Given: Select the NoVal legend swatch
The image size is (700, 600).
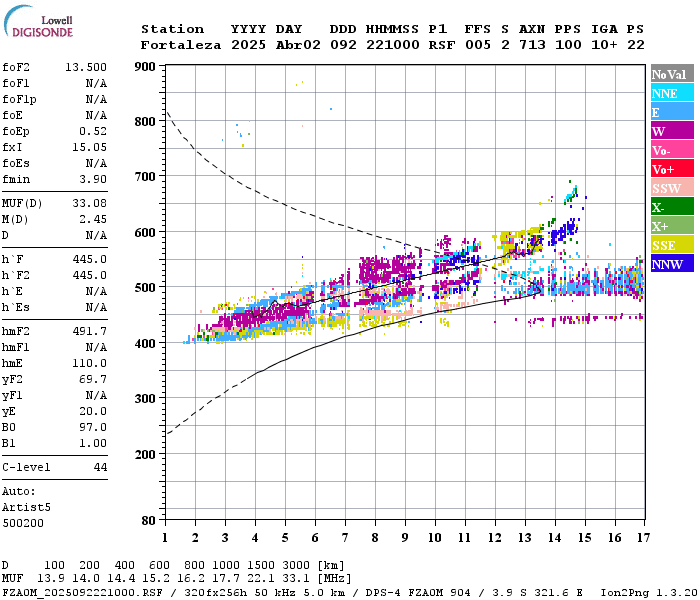Looking at the screenshot, I should (672, 74).
